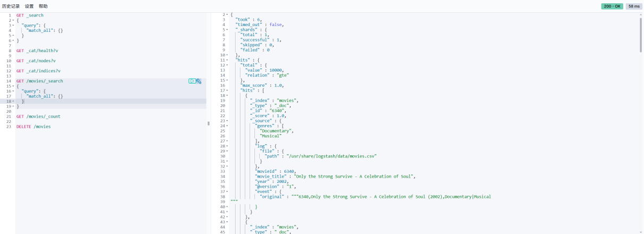This screenshot has height=234, width=644.
Task: Open the 帮助 help menu
Action: [43, 6]
